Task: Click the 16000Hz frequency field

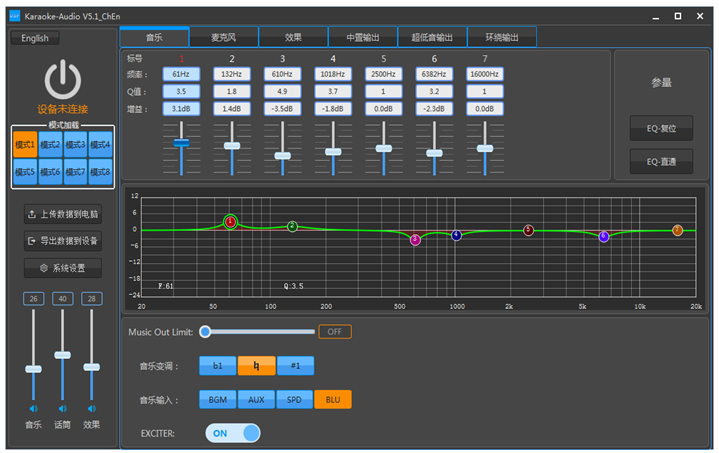Action: [485, 74]
